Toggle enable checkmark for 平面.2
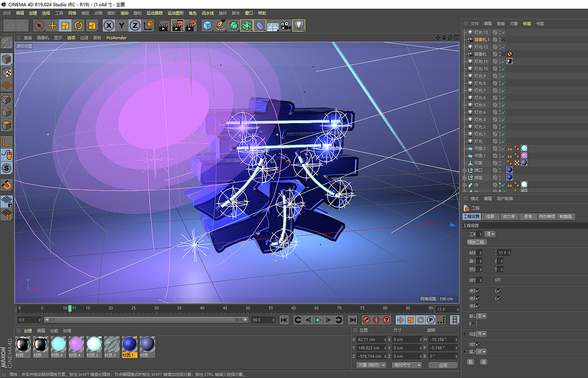This screenshot has width=588, height=378. tap(503, 149)
